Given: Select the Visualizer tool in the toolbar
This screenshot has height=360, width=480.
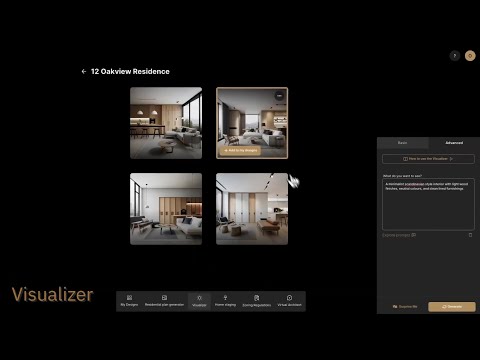Looking at the screenshot, I should pyautogui.click(x=199, y=301).
